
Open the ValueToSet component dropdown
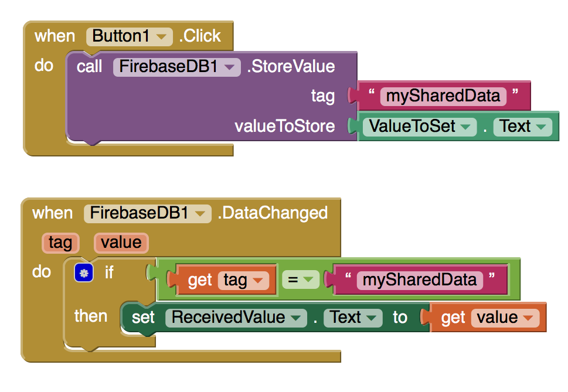420,127
